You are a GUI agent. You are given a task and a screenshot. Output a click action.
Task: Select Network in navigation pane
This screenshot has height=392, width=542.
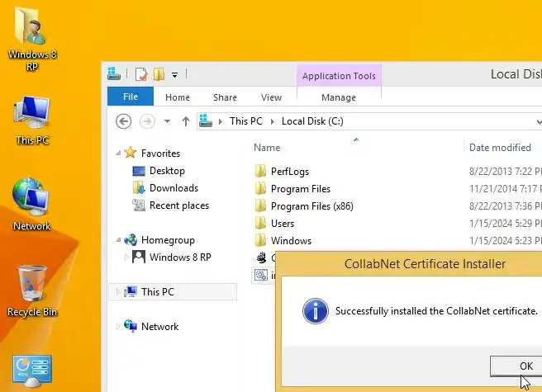[159, 326]
